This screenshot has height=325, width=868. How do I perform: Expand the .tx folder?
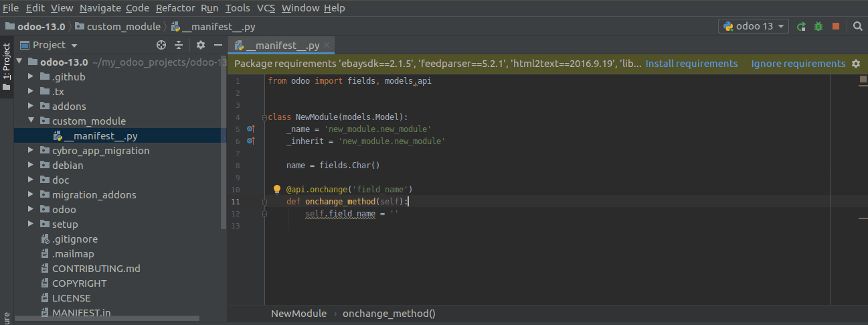coord(31,92)
